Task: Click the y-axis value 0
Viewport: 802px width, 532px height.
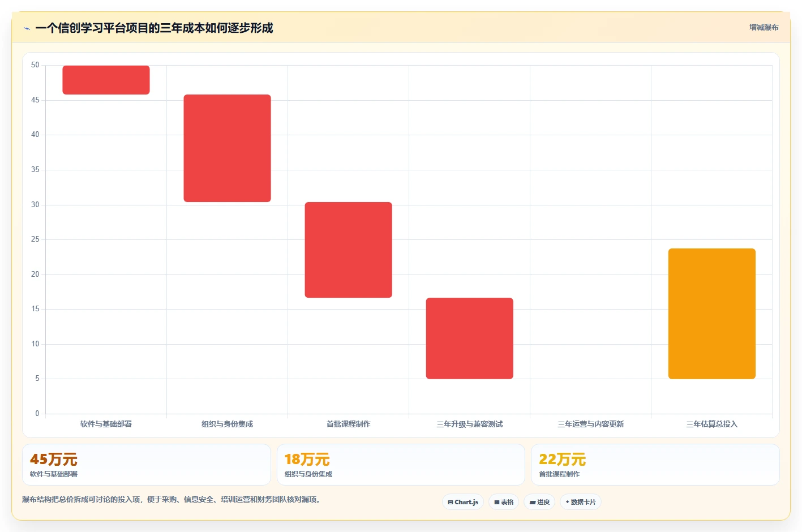Action: (37, 414)
